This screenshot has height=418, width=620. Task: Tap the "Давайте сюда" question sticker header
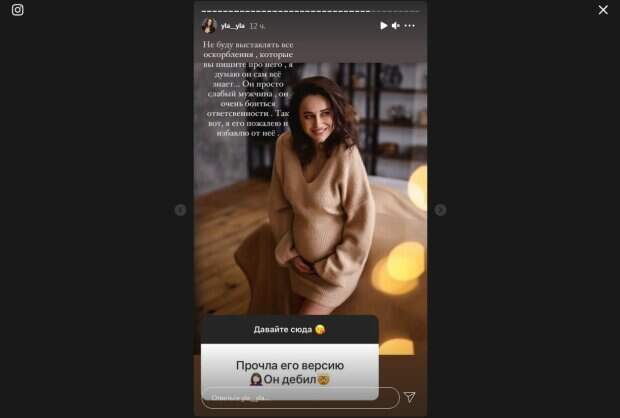click(290, 329)
